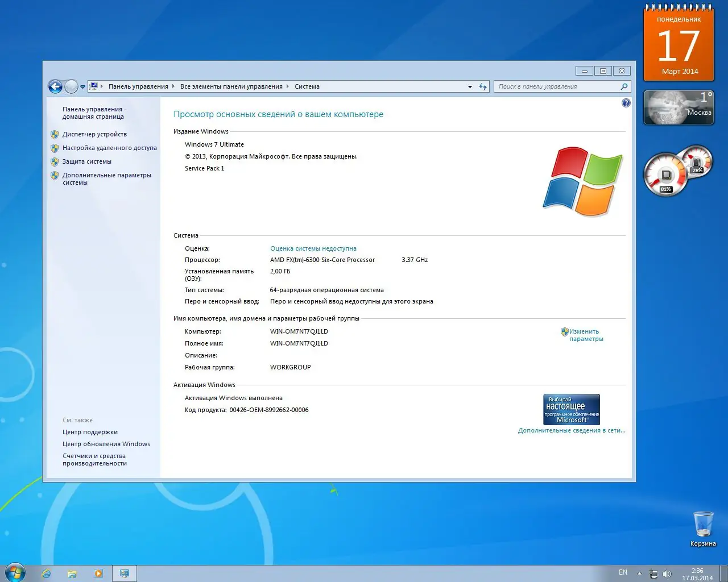The image size is (728, 582).
Task: Click the weather gadget for Москва
Action: [x=679, y=107]
